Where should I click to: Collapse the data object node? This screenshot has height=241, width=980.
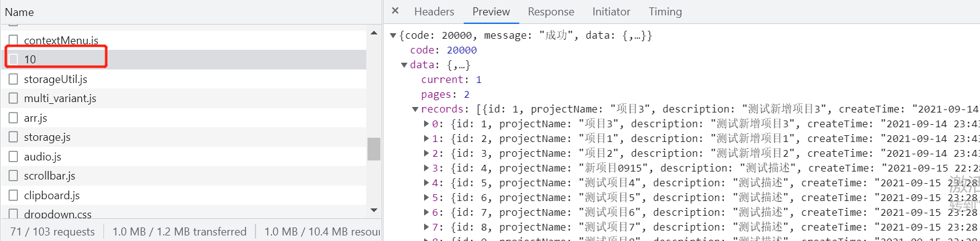(404, 65)
